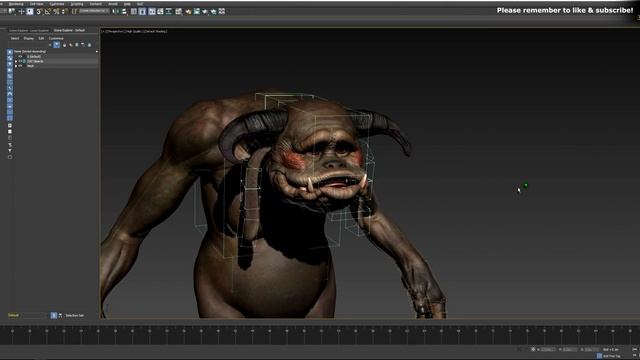640x360 pixels.
Task: Click the Y coordinate field
Action: point(569,350)
